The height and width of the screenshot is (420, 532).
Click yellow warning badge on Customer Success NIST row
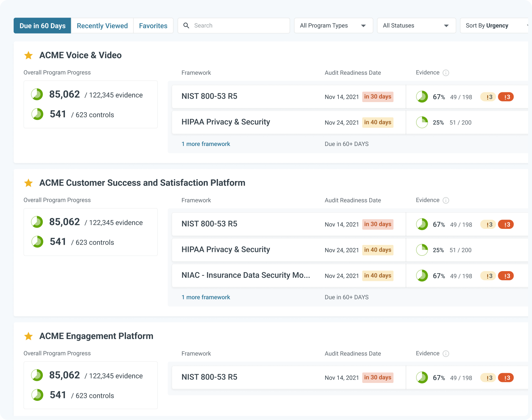point(488,224)
